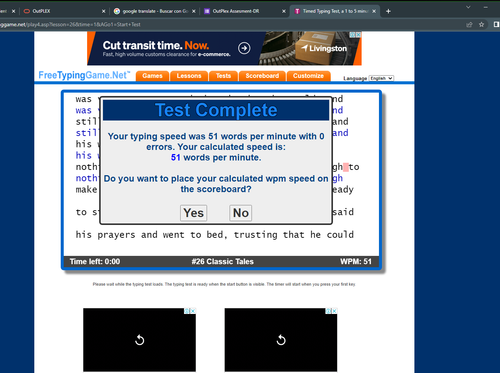Viewport: 500px width, 373px height.
Task: Click No to skip the scoreboard
Action: (241, 213)
